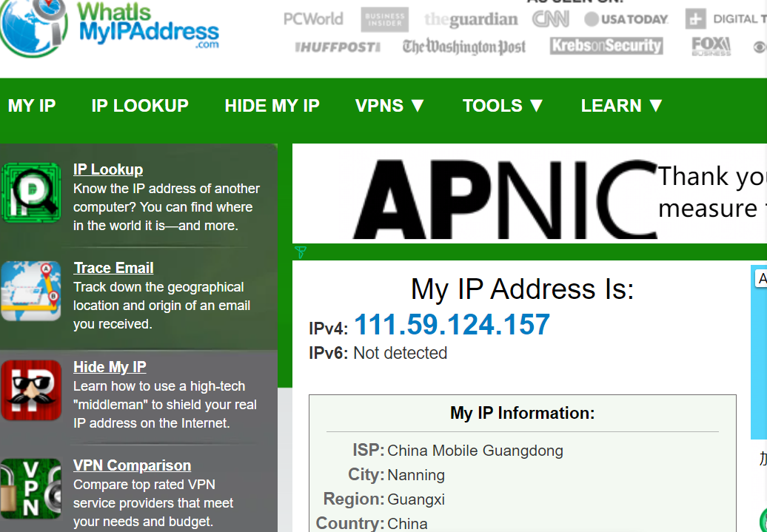Open the IP Lookup magnifier icon
This screenshot has width=767, height=532.
click(31, 192)
